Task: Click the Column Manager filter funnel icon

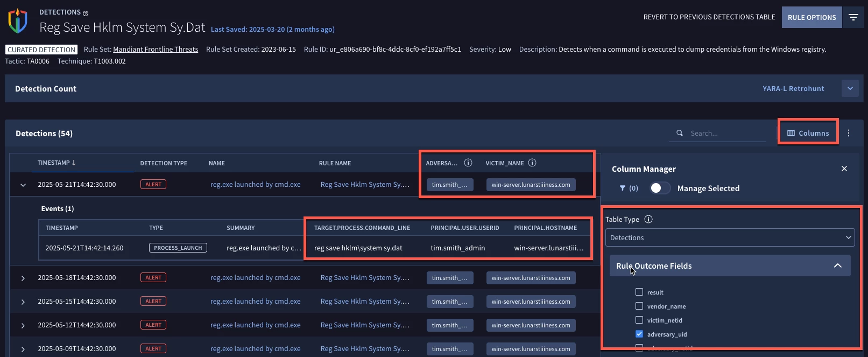Action: (x=623, y=188)
